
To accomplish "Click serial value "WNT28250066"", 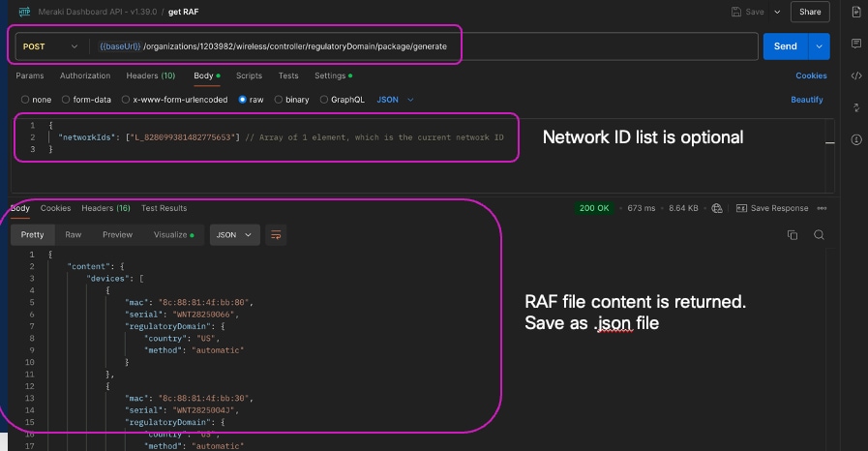I will tap(205, 315).
